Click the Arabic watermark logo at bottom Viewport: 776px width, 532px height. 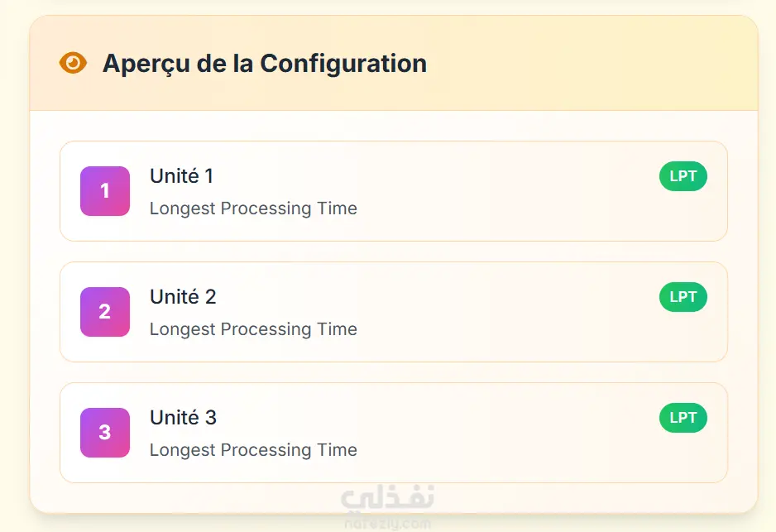(x=387, y=498)
